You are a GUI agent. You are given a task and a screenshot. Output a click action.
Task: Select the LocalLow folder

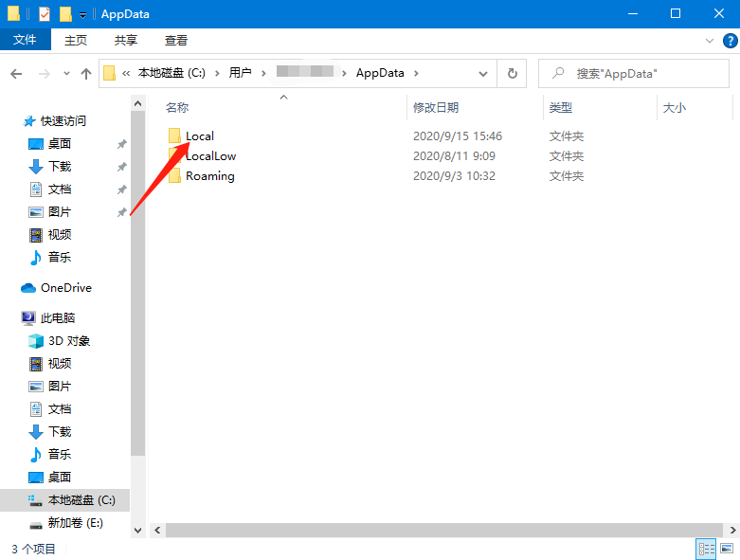click(x=211, y=155)
